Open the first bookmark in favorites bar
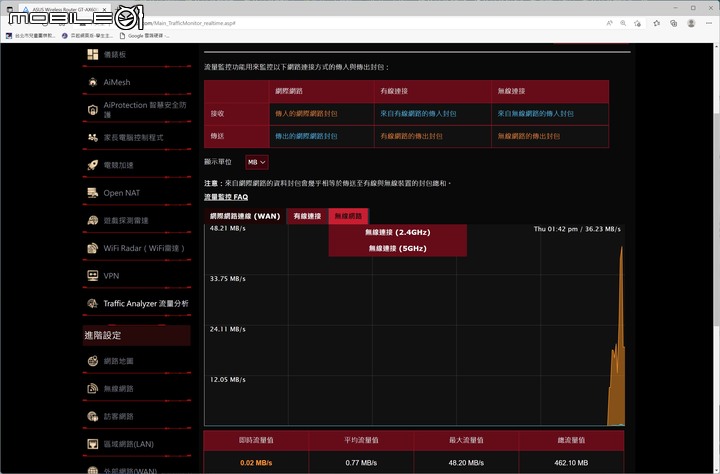720x474 pixels. tap(30, 35)
